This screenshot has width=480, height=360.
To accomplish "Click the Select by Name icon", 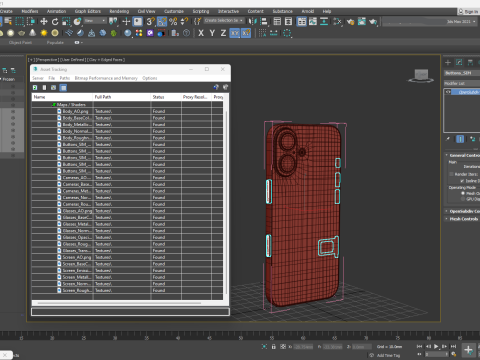I will point(8,22).
